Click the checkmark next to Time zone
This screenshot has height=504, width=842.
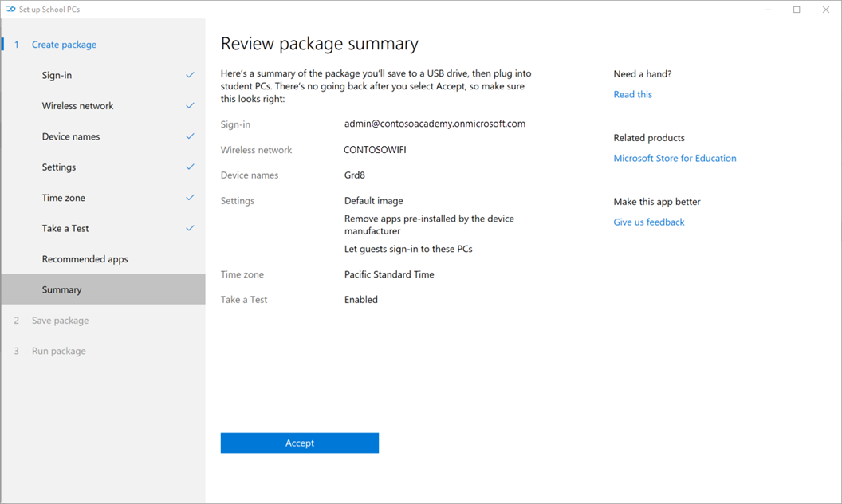190,198
